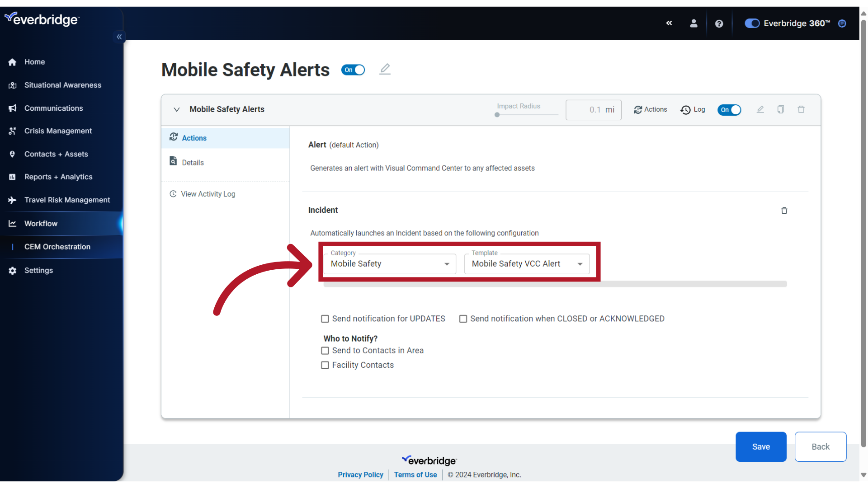This screenshot has width=868, height=488.
Task: Click the Situational Awareness icon
Action: [x=13, y=84]
